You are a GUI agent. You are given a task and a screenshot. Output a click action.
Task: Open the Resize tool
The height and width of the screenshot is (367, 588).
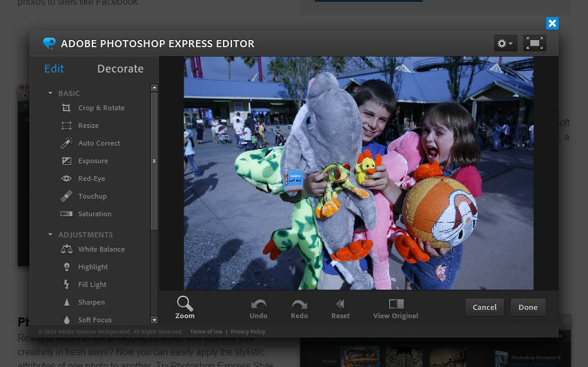(88, 125)
